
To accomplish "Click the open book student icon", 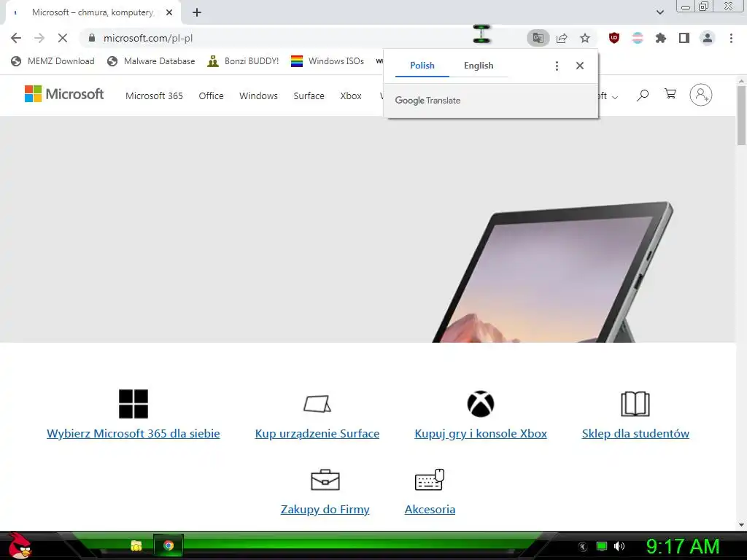I will pyautogui.click(x=635, y=404).
